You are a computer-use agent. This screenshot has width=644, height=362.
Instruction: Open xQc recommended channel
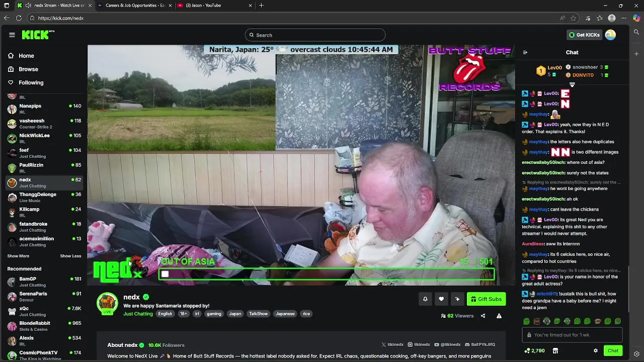coord(44,311)
